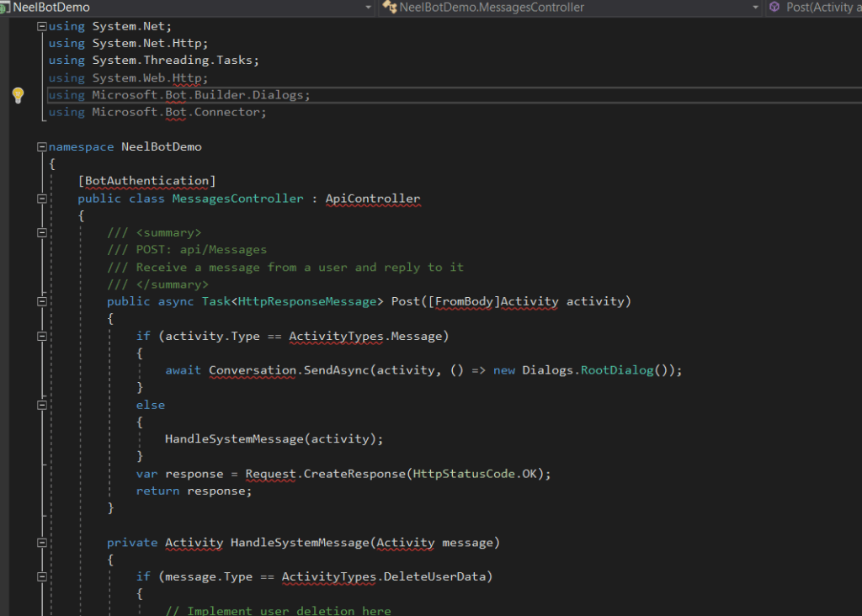Click 'Microsoft.Bot.Builder.Dialogs' in the using line
862x616 pixels.
coord(197,95)
